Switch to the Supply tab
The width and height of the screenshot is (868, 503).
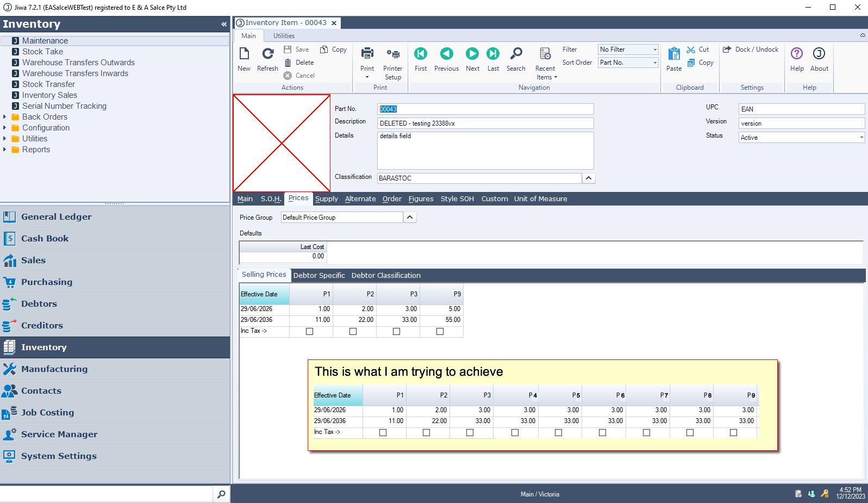tap(326, 199)
